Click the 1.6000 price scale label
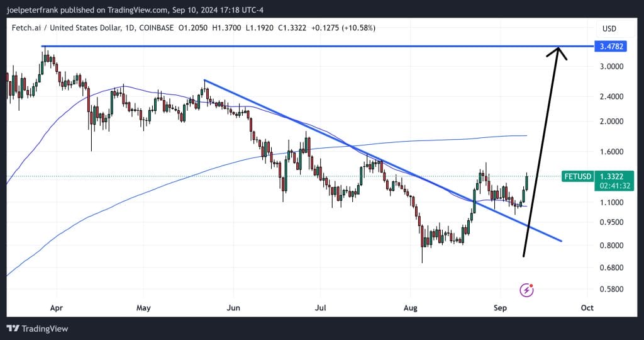The height and width of the screenshot is (340, 644). coord(613,152)
